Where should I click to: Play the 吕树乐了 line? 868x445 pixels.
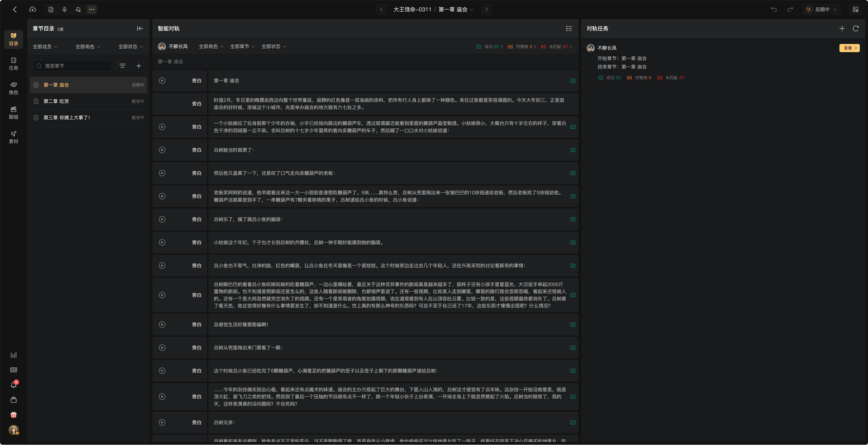(x=162, y=220)
